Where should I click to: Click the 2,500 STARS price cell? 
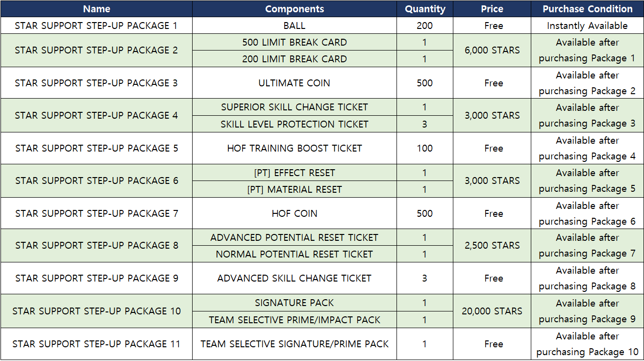[493, 245]
